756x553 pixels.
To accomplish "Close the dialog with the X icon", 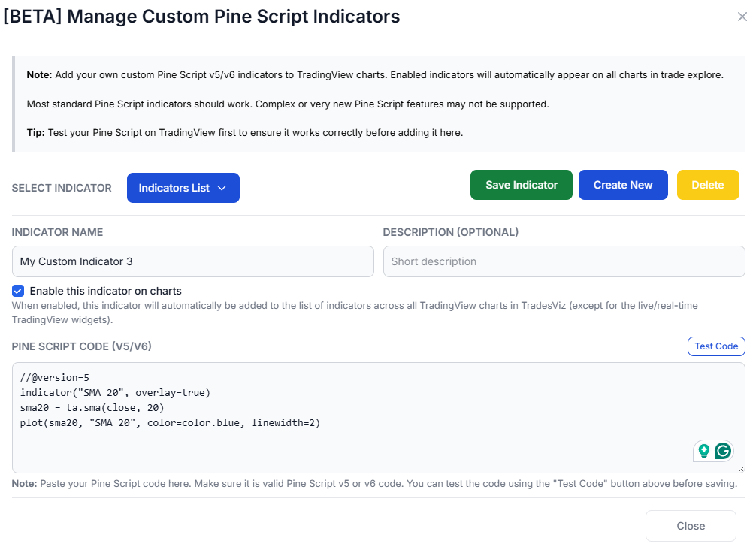I will pos(742,17).
